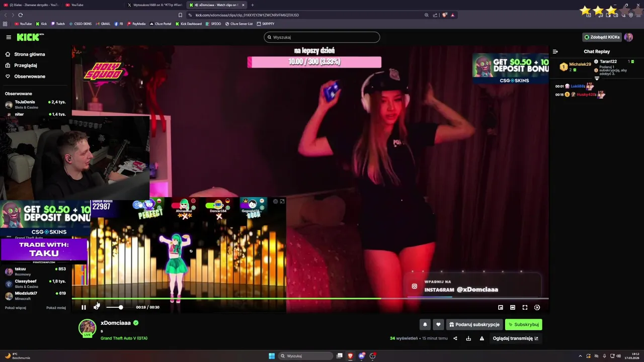
Task: Open the FB bookmark
Action: (119, 24)
